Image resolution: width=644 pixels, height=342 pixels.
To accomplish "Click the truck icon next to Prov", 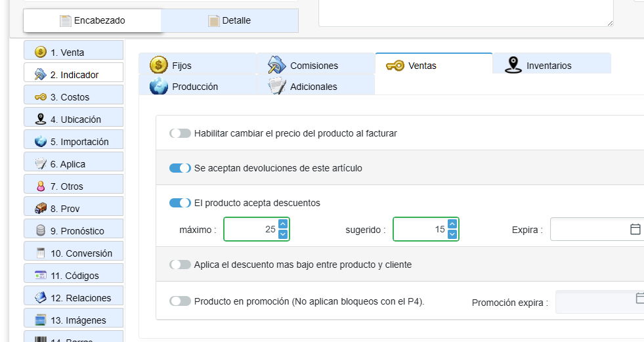I will (x=41, y=209).
